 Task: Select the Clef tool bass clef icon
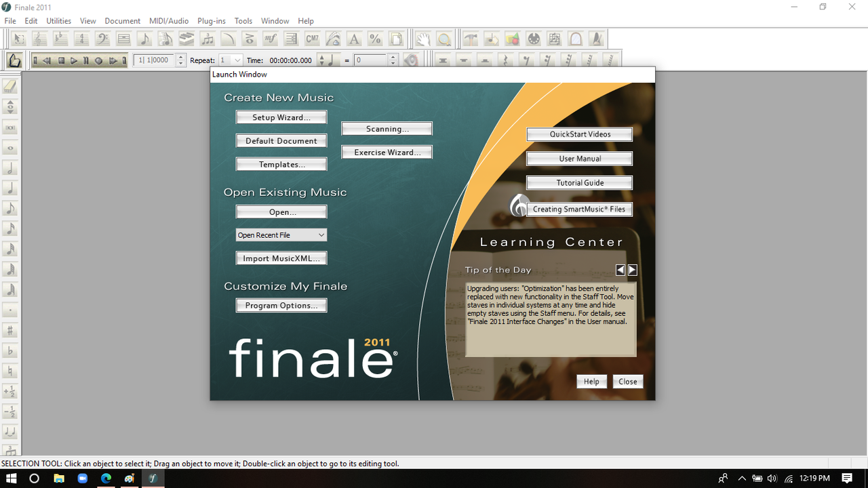tap(102, 39)
